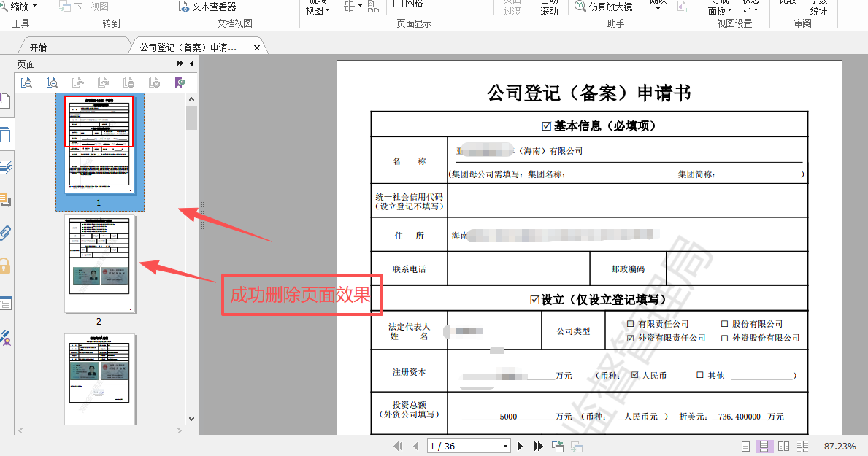Go to previous page button
The height and width of the screenshot is (456, 868).
[415, 446]
